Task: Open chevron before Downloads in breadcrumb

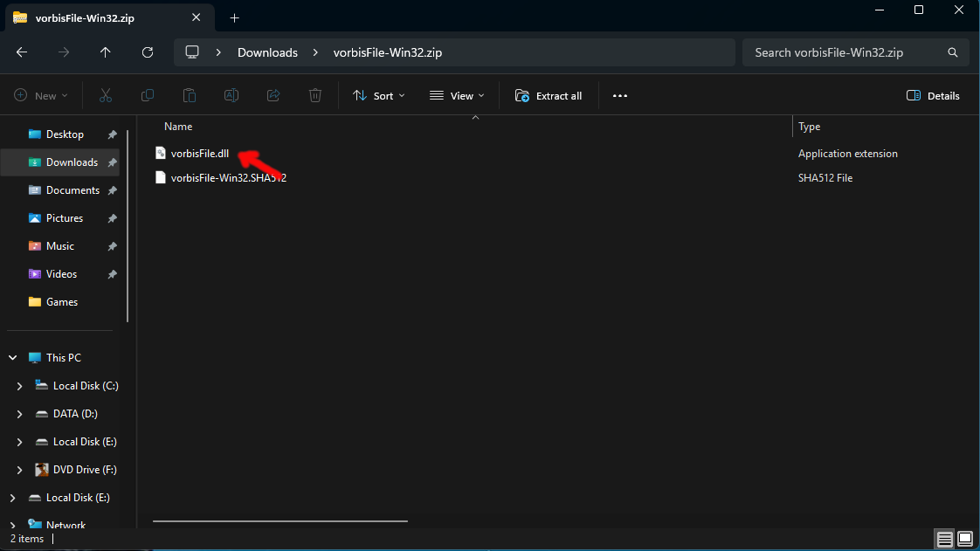Action: coord(218,52)
